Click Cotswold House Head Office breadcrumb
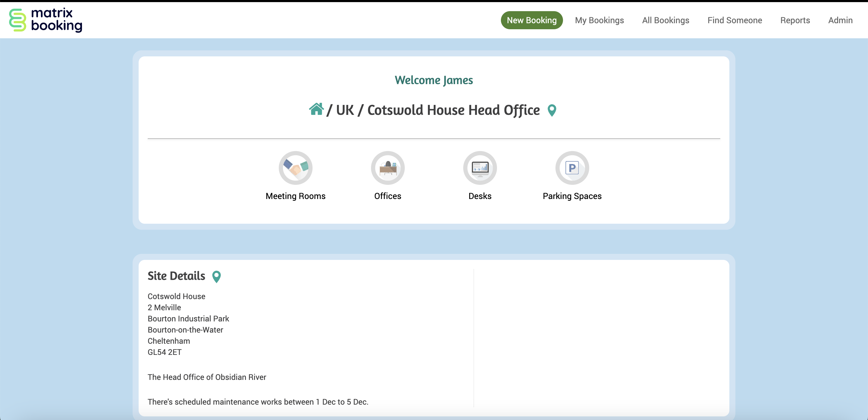Image resolution: width=868 pixels, height=420 pixels. (453, 110)
